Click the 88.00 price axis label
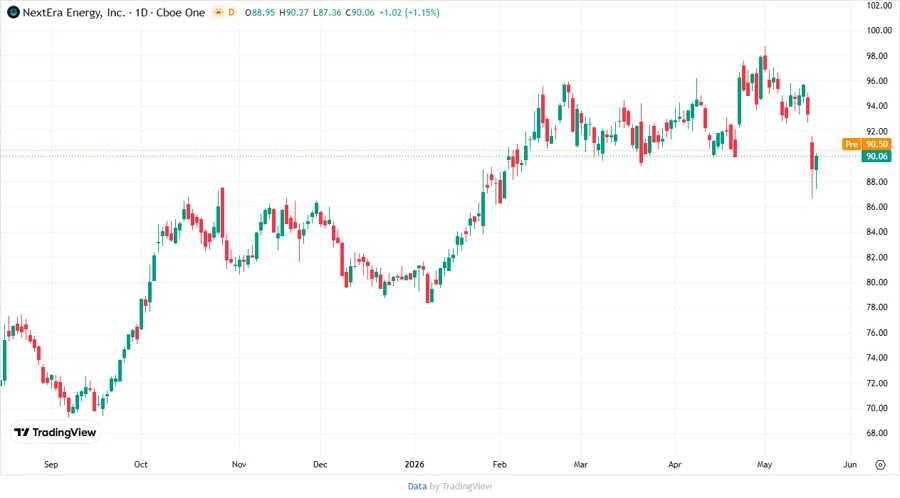Screen dimensions: 900x498 (x=876, y=182)
